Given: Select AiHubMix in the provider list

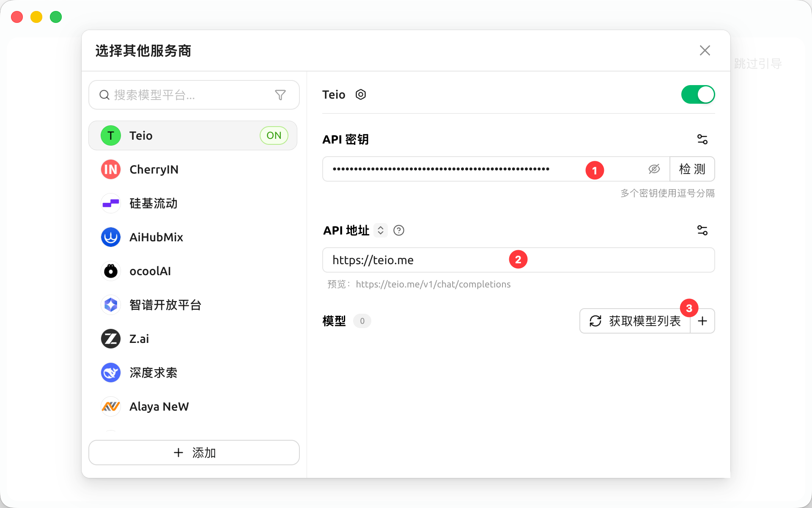Looking at the screenshot, I should pyautogui.click(x=193, y=237).
